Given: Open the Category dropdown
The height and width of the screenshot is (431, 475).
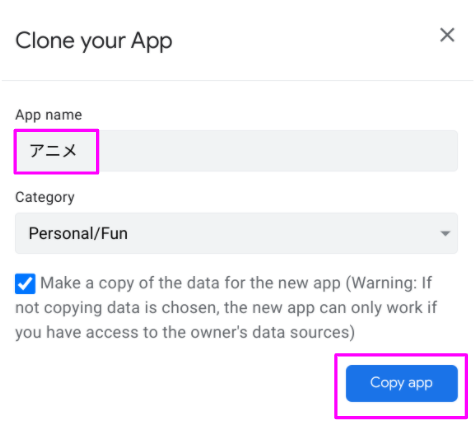Looking at the screenshot, I should coord(236,233).
